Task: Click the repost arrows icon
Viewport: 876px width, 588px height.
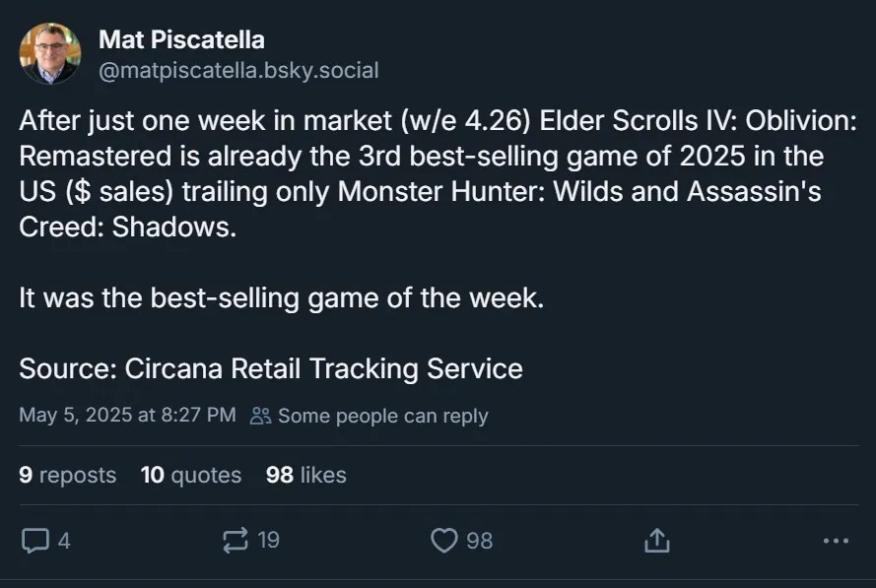Action: [x=236, y=540]
